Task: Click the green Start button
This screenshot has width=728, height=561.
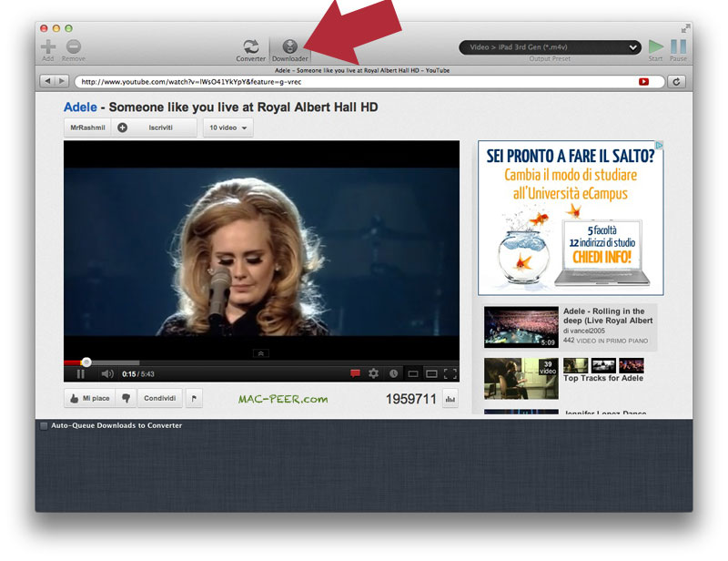Action: click(655, 46)
